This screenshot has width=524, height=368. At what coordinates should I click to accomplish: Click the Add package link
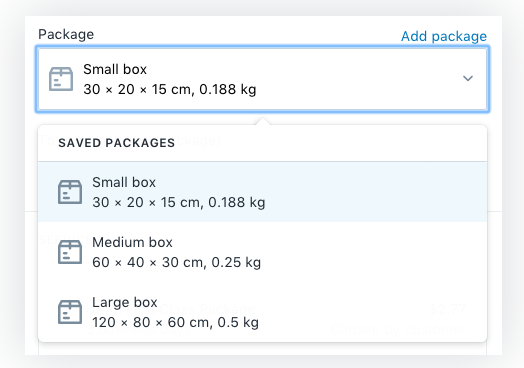point(444,36)
